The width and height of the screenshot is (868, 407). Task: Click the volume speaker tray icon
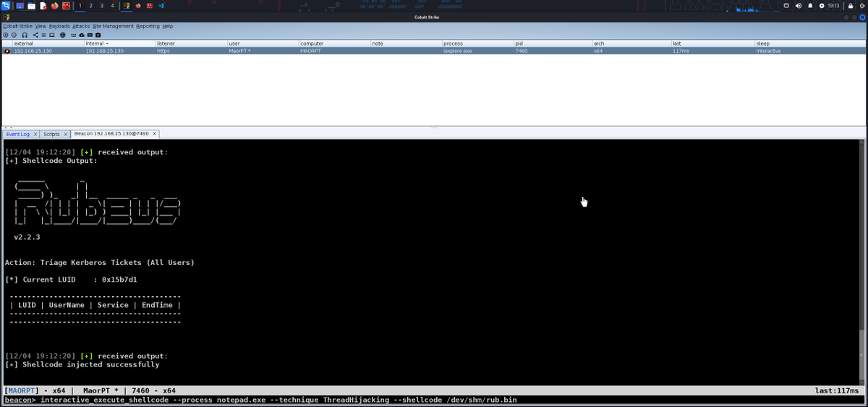coord(799,6)
